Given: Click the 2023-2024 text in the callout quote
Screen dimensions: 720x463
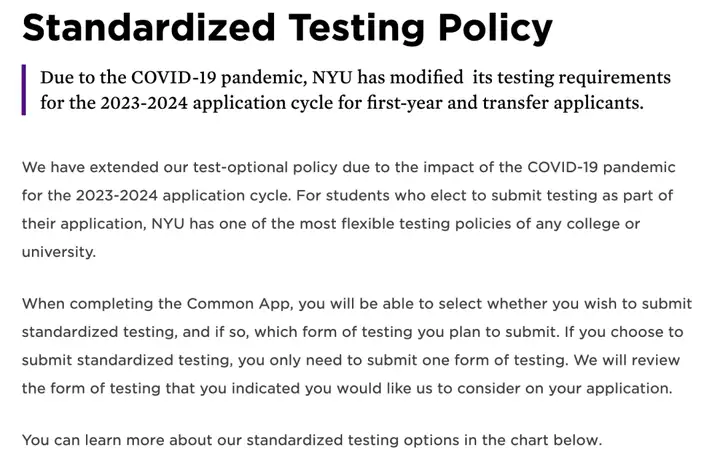Looking at the screenshot, I should tap(144, 102).
